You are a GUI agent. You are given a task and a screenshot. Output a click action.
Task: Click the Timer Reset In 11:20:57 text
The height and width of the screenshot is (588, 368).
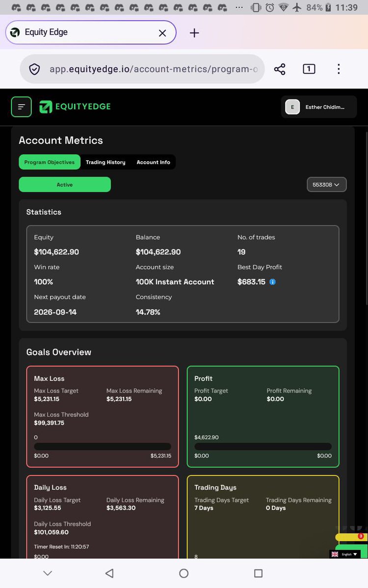click(61, 547)
